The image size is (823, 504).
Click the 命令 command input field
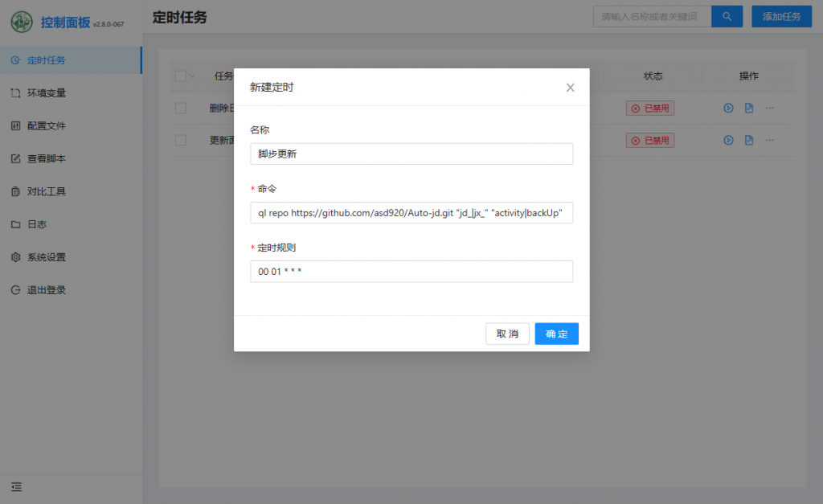[411, 213]
